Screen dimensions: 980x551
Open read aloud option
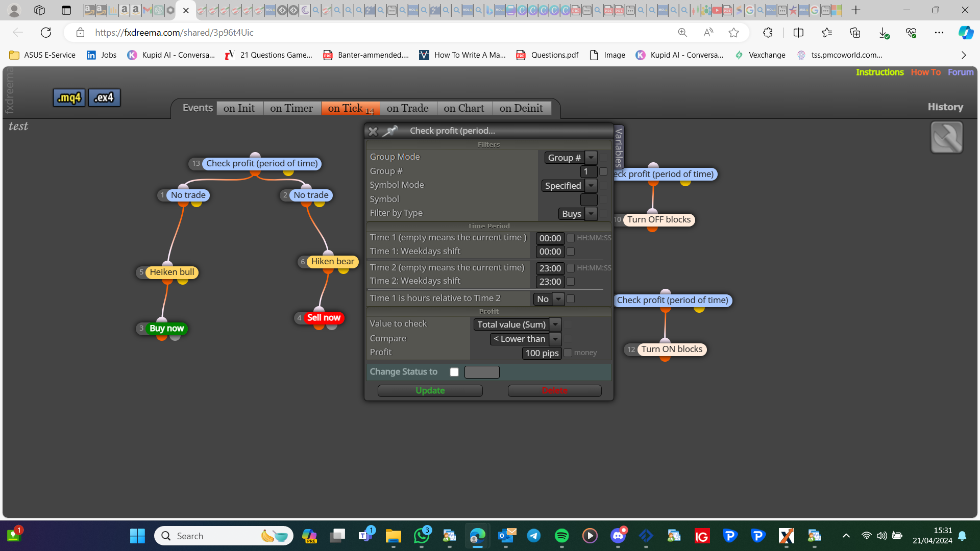(x=708, y=33)
